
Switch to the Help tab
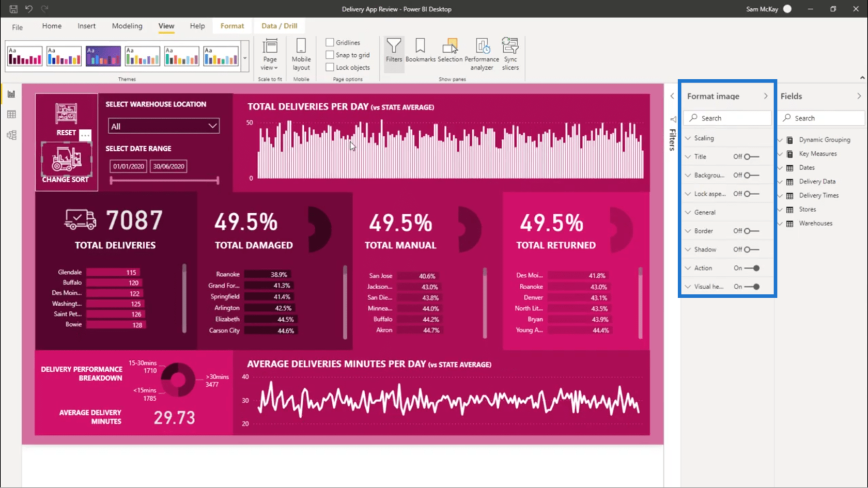tap(197, 26)
